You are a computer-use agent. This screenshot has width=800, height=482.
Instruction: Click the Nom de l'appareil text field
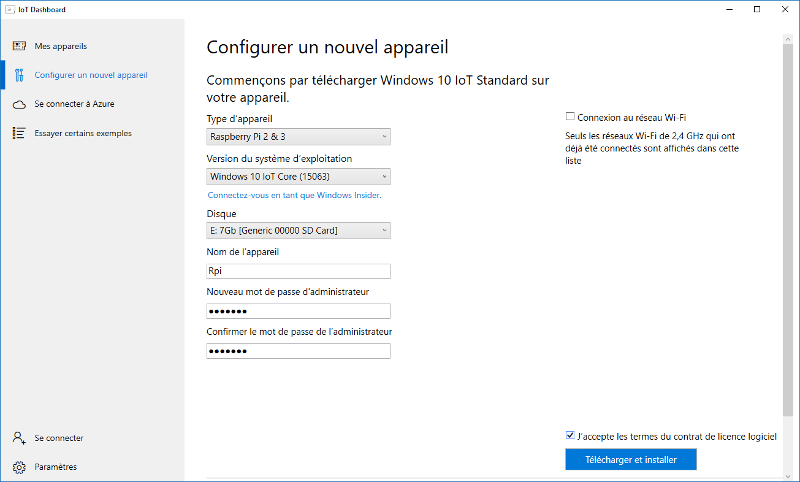tap(298, 271)
